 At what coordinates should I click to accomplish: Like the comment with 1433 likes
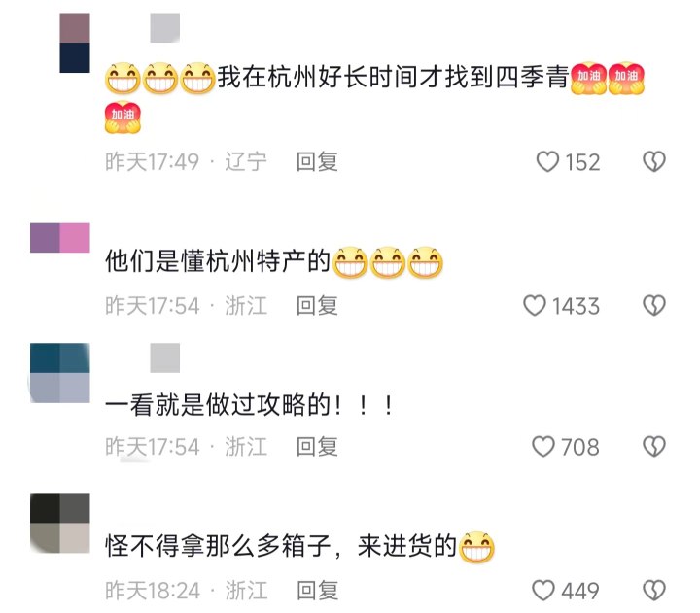535,306
